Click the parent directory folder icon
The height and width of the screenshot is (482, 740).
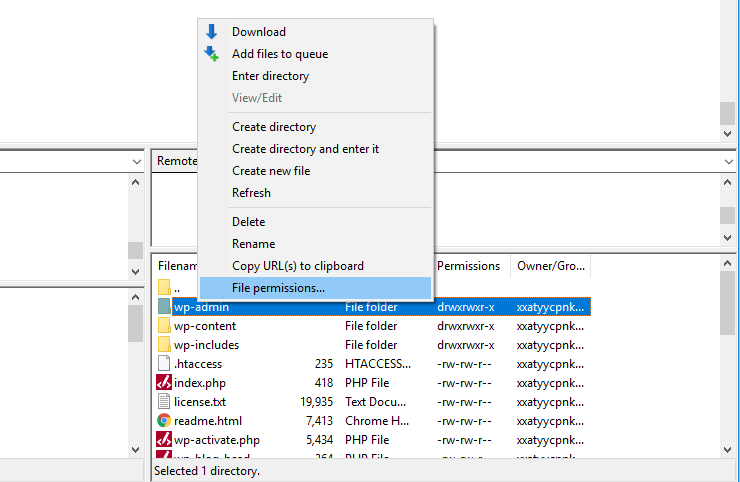[x=164, y=287]
